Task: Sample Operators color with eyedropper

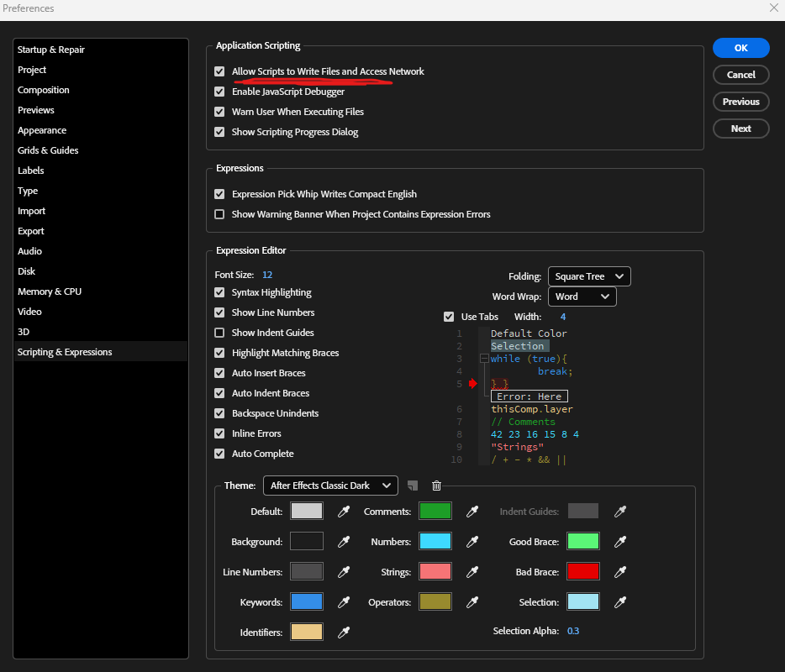Action: [x=472, y=602]
